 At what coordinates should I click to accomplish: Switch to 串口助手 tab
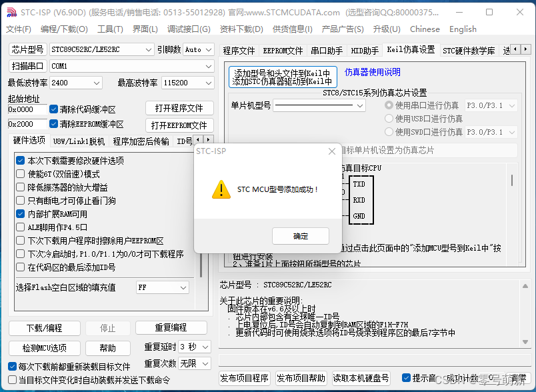click(327, 51)
